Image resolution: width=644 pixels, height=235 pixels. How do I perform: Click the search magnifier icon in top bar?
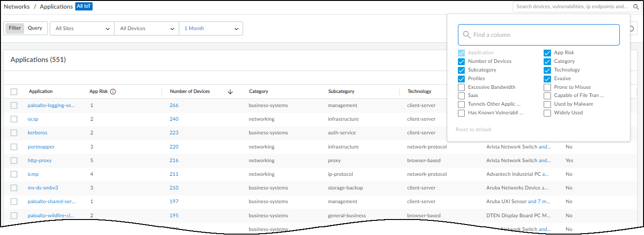pyautogui.click(x=636, y=7)
